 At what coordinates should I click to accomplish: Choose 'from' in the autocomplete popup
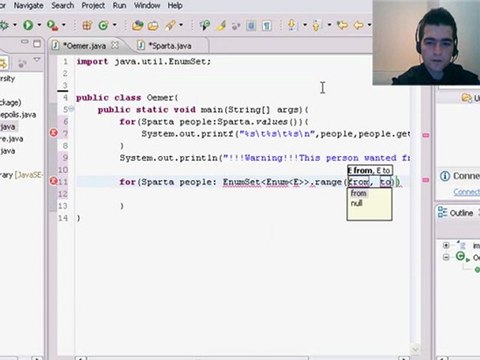(x=358, y=193)
